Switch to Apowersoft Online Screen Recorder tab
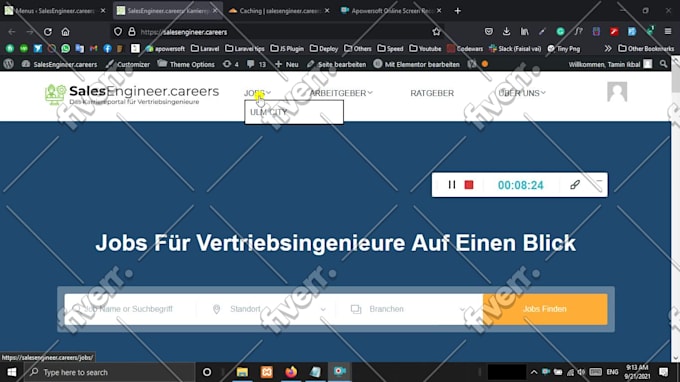The height and width of the screenshot is (382, 680). 391,11
